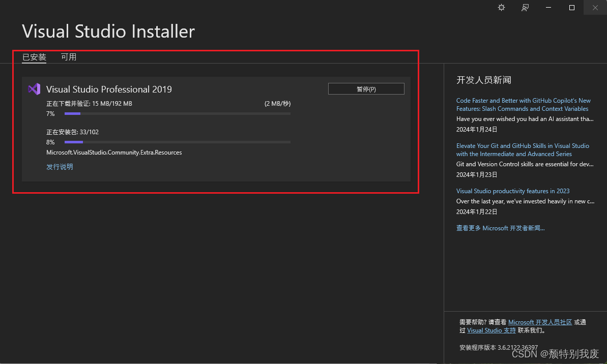The image size is (607, 364).
Task: Switch to the 可用 tab
Action: [69, 57]
